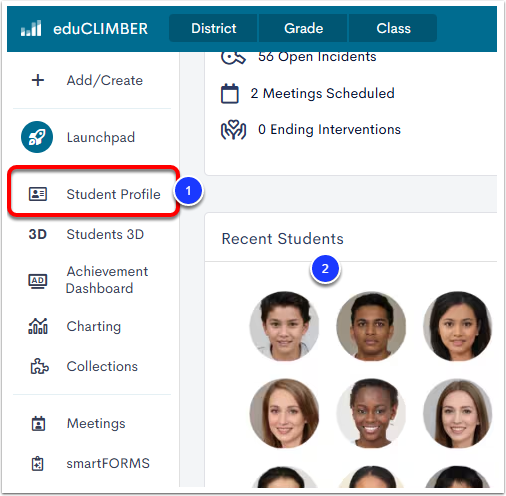Screen dimensions: 506x496
Task: Select second-row smiling woman with pulled-back hair
Action: (371, 413)
